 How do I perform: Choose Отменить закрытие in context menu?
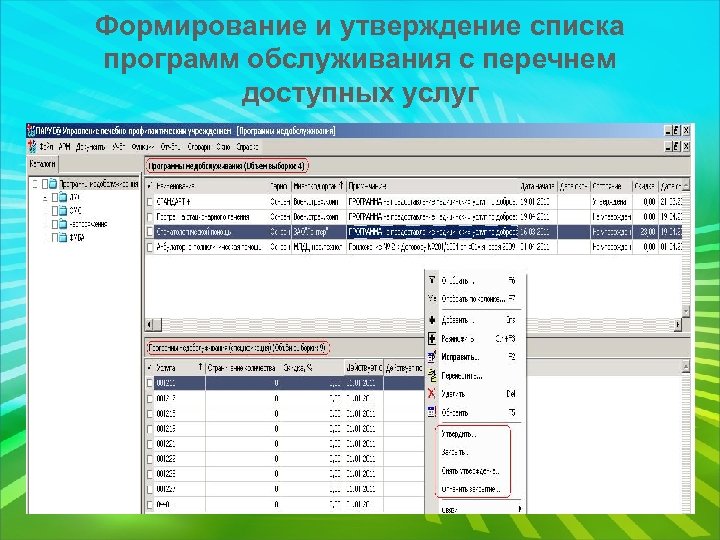470,489
